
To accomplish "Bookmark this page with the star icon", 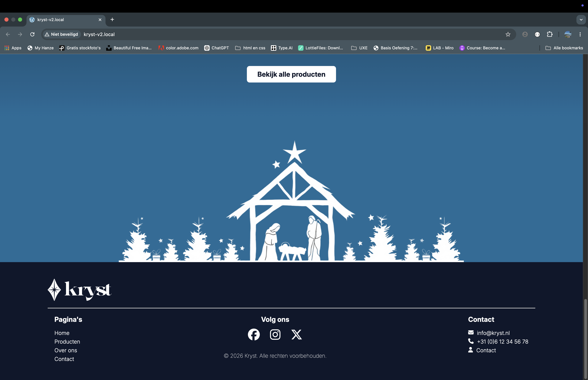I will point(508,34).
